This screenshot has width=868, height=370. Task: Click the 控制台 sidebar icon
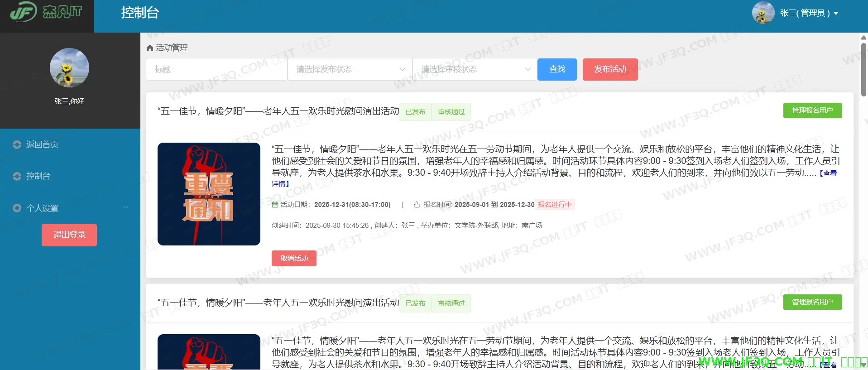[17, 176]
